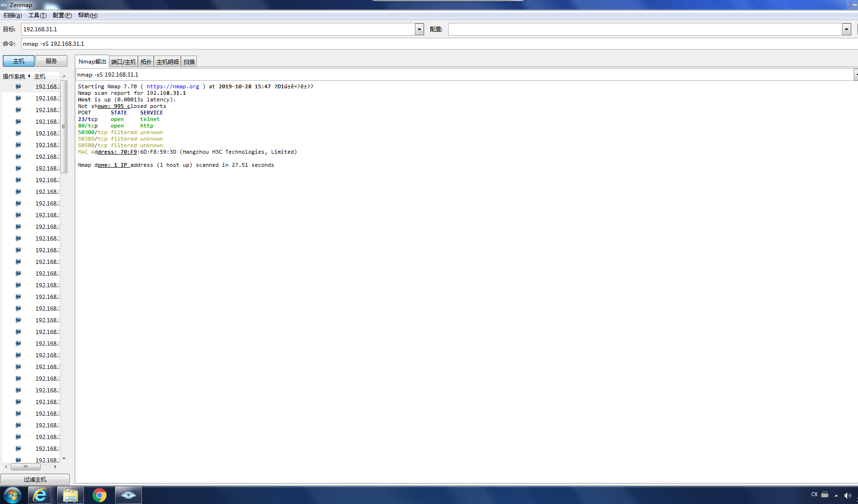Click the "PORT" header in the output
858x504 pixels.
(x=85, y=113)
